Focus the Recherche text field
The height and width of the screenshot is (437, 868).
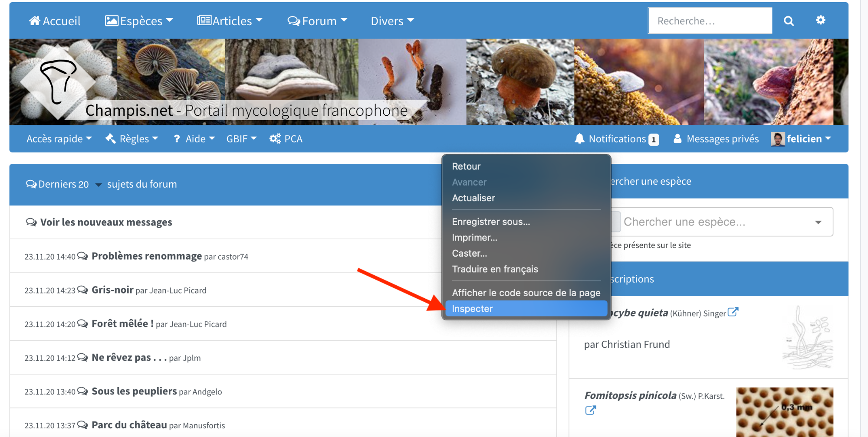coord(710,21)
